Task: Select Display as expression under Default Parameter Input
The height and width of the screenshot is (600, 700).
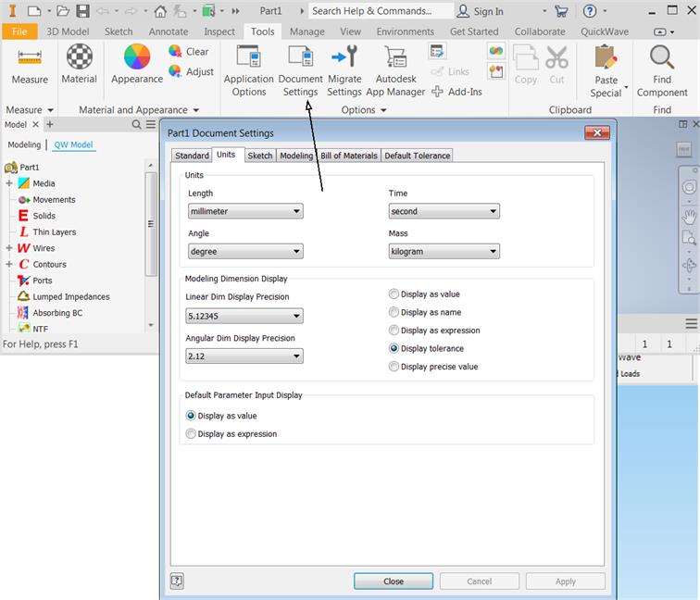Action: point(191,434)
